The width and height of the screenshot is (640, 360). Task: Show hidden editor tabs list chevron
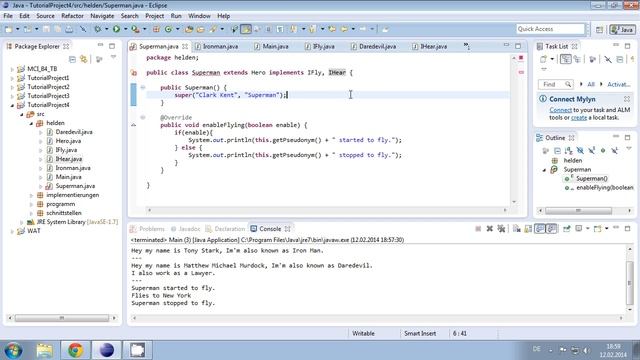click(x=466, y=46)
